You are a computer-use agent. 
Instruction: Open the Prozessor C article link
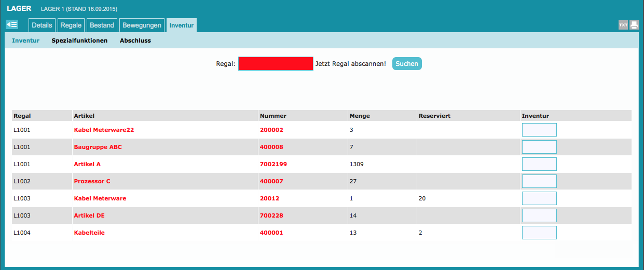(x=92, y=181)
